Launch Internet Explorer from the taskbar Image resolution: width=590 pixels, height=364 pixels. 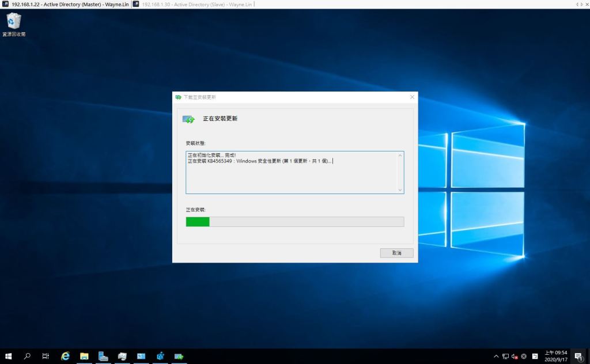66,357
